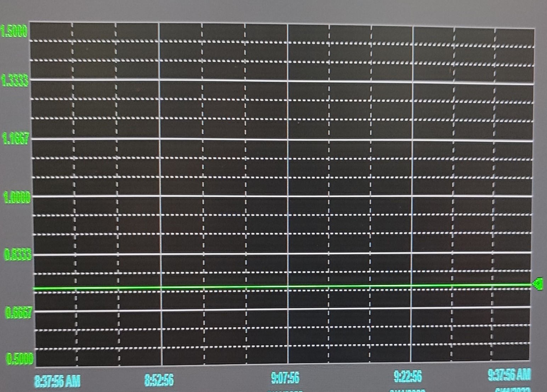Select the 0.5000 minimum y-axis value

pos(20,358)
